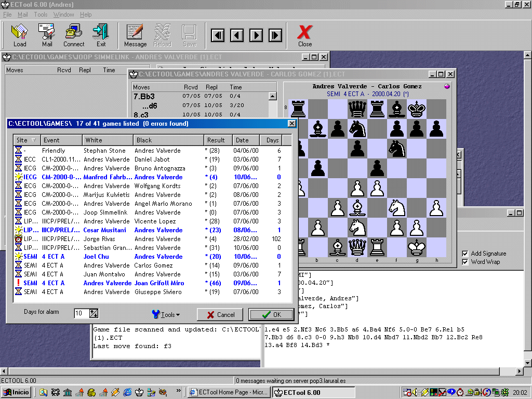
Task: Jump to the last move of the game
Action: (x=275, y=35)
